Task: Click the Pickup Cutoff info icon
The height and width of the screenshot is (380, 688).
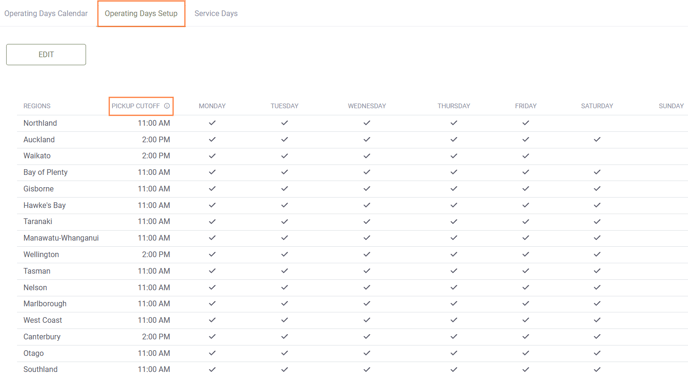Action: [167, 106]
